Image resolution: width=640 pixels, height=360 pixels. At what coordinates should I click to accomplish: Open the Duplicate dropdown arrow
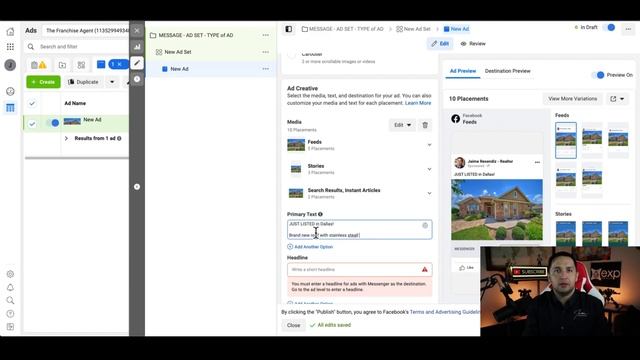tap(112, 82)
